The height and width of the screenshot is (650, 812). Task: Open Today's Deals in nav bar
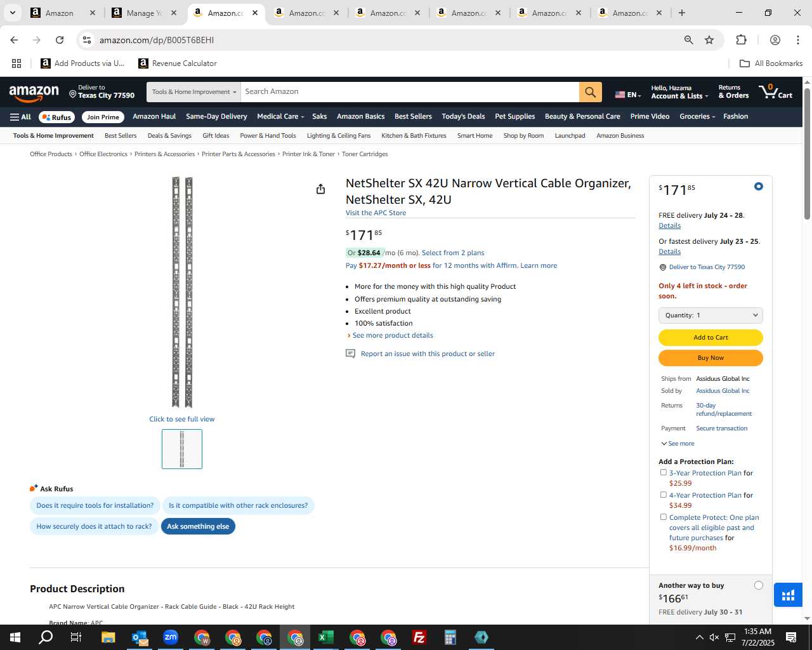tap(463, 117)
